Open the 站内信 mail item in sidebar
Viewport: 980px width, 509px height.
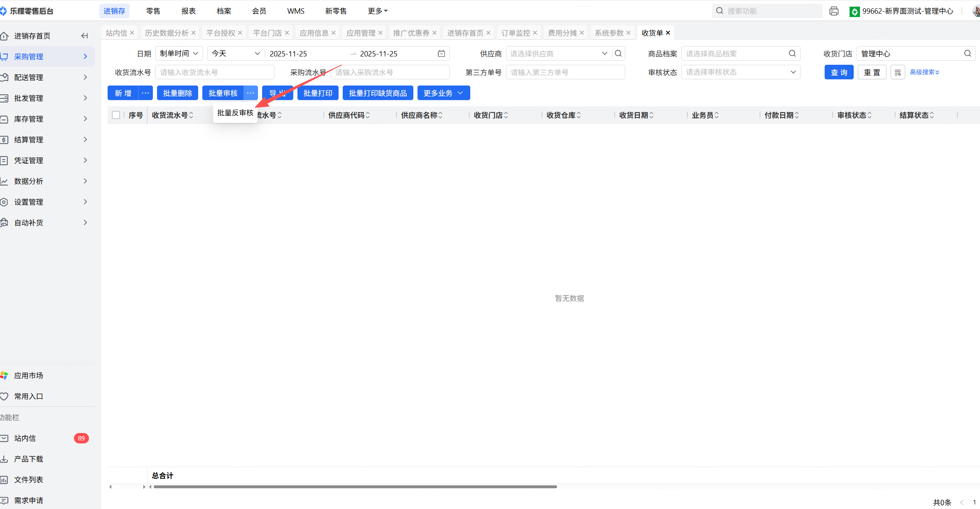(x=25, y=438)
